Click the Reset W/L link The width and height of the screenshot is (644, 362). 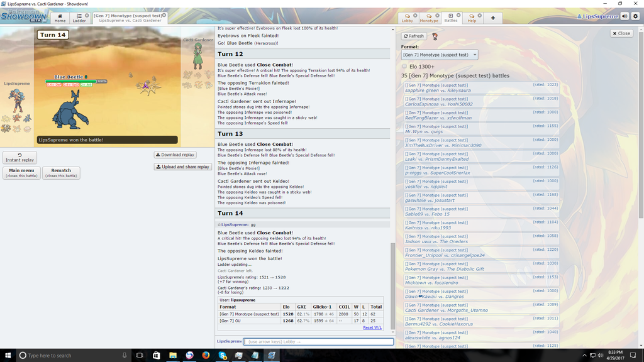372,327
